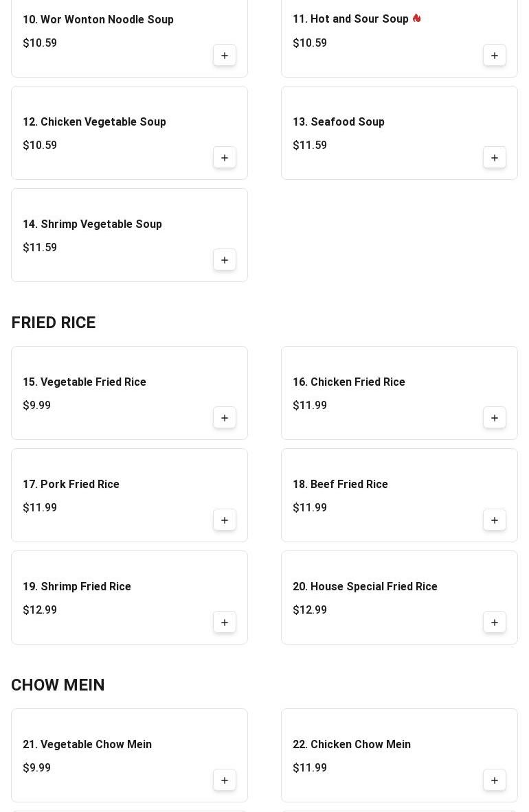The height and width of the screenshot is (812, 529).
Task: Add Beef Fried Rice to order
Action: click(x=495, y=520)
